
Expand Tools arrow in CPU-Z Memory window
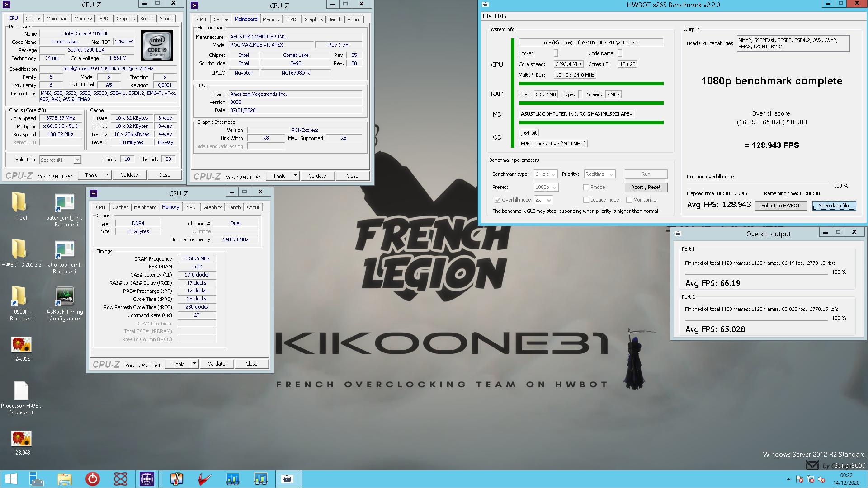[194, 364]
